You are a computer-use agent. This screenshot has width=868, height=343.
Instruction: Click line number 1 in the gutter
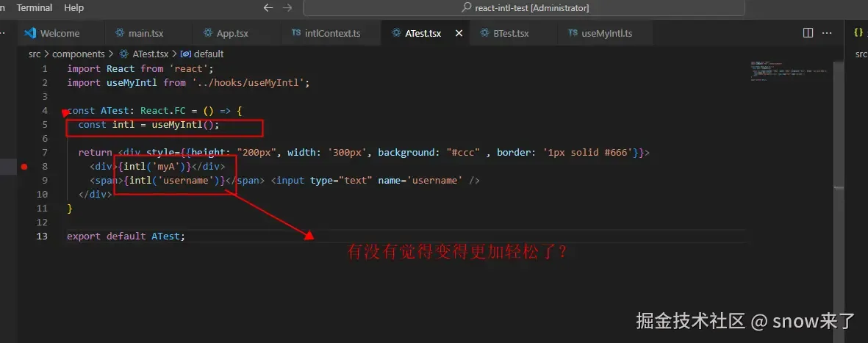click(44, 68)
